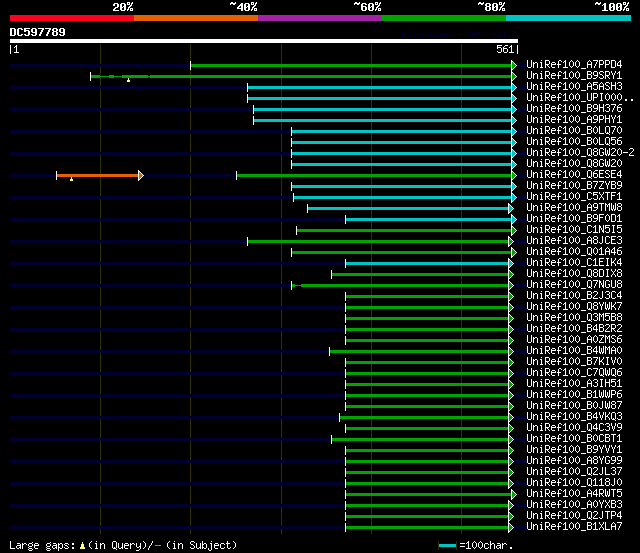Image resolution: width=640 pixels, height=553 pixels.
Task: Click the cyan ~100% identity legend segment
Action: 568,18
